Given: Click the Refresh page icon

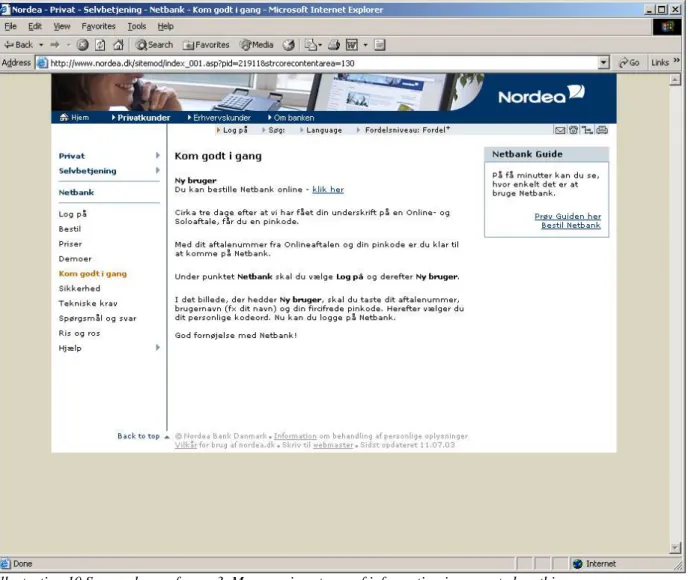Looking at the screenshot, I should tap(100, 45).
